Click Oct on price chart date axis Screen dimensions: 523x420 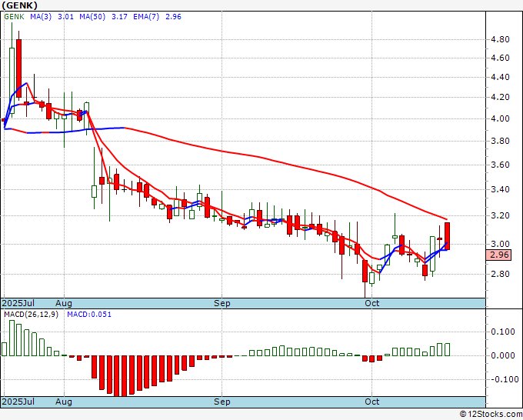coord(372,303)
